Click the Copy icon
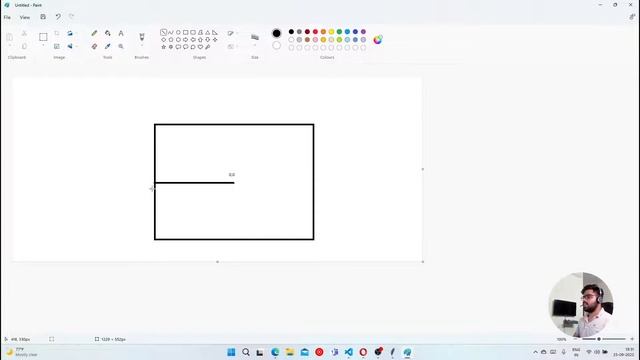The image size is (640, 360). pyautogui.click(x=24, y=47)
